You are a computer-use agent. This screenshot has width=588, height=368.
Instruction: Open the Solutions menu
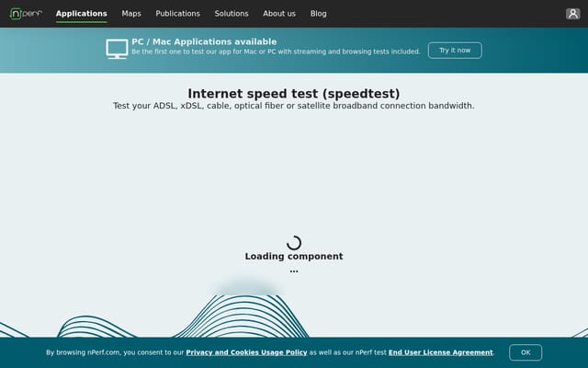click(x=232, y=14)
